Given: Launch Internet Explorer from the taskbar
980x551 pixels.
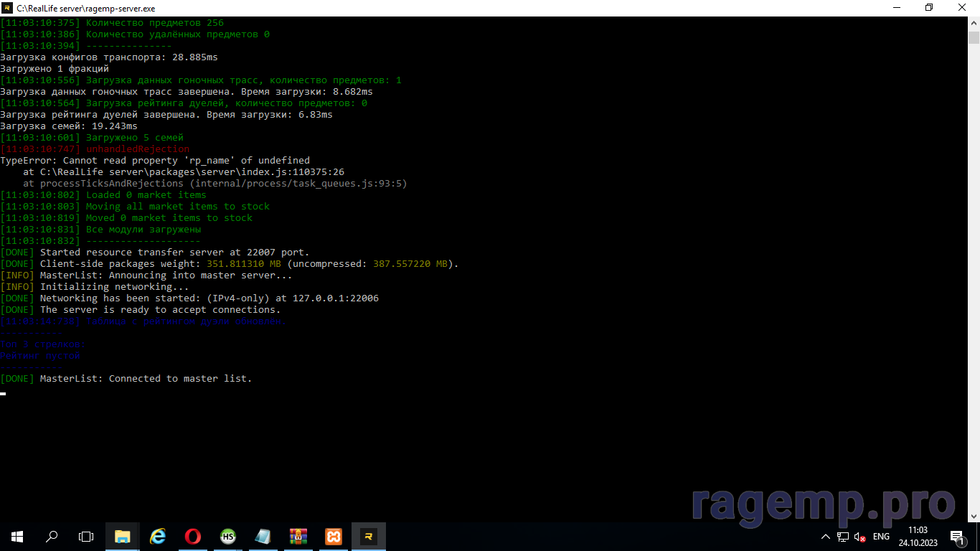Looking at the screenshot, I should click(x=157, y=536).
